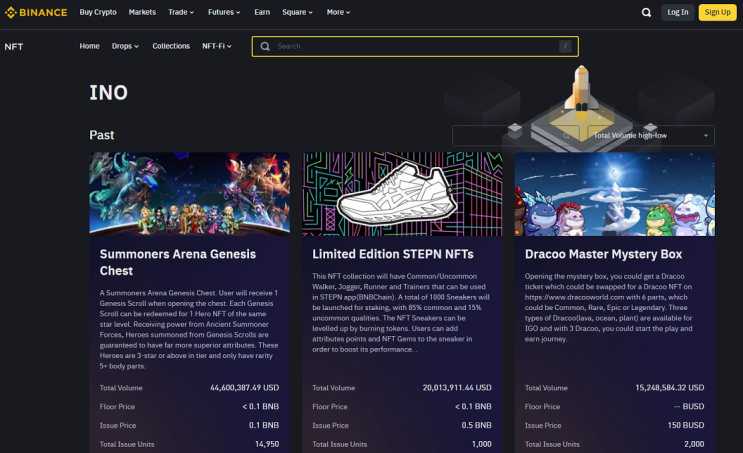The height and width of the screenshot is (453, 743).
Task: Go to NFT Home tab
Action: [90, 46]
